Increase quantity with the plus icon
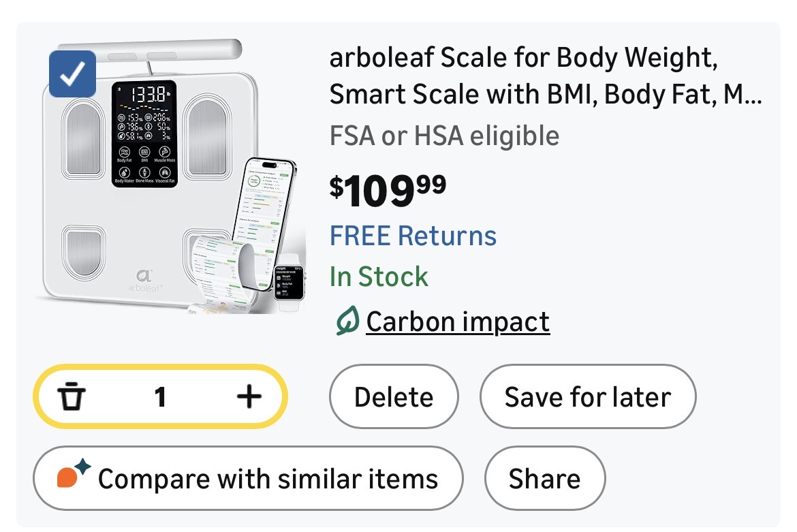This screenshot has height=532, width=797. 249,396
